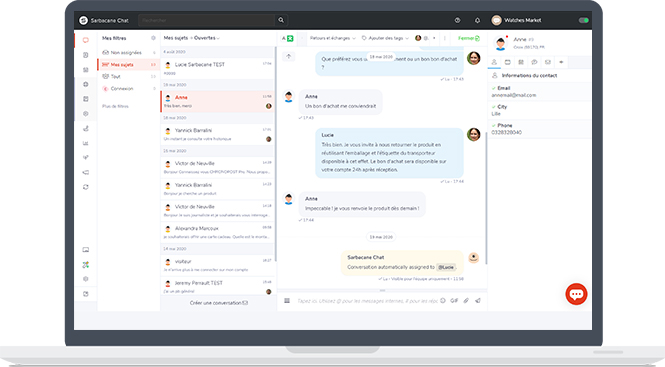Toggle the green availability switch
Viewport: 665px width, 367px height.
coord(584,20)
